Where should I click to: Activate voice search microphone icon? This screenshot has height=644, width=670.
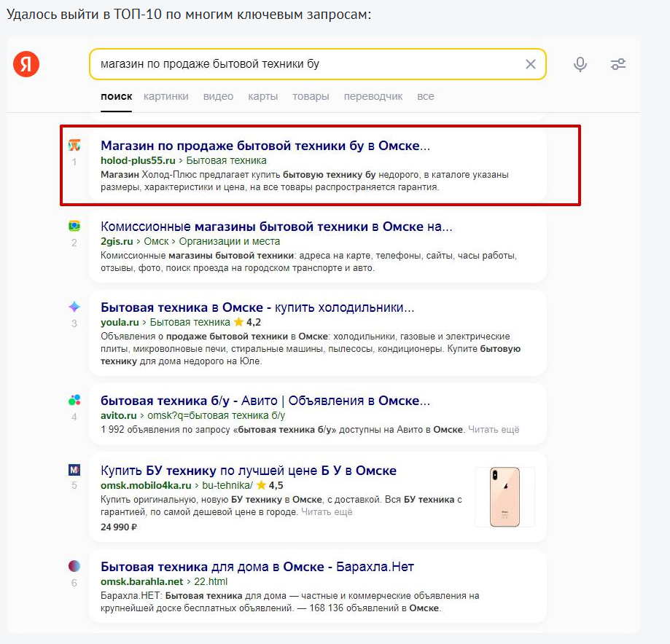[580, 64]
